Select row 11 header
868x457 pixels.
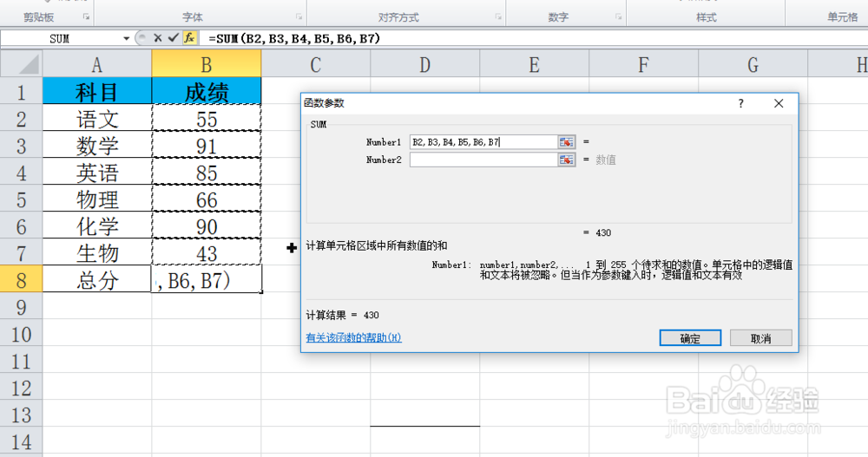21,362
